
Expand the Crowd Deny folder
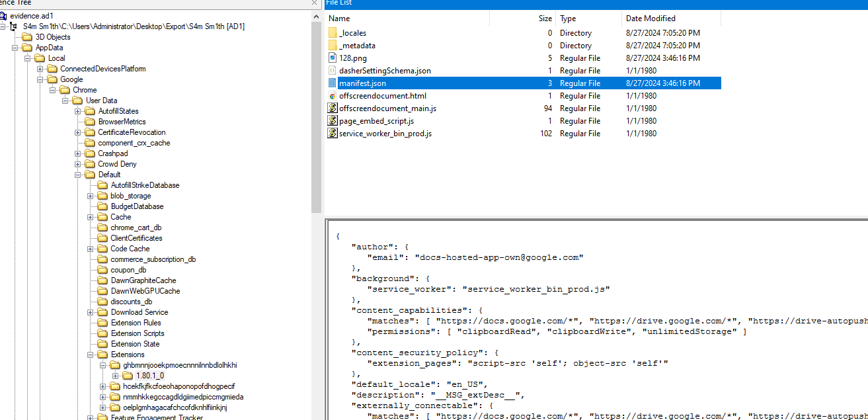[77, 164]
